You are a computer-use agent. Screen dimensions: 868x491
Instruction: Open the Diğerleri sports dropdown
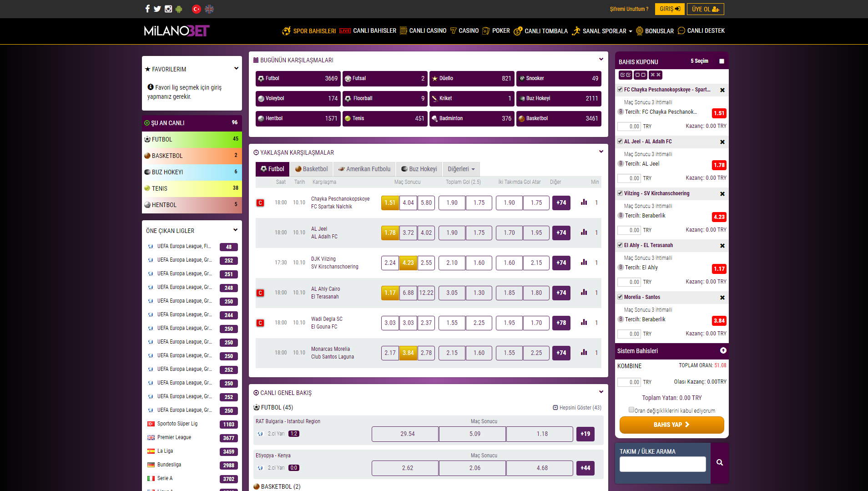pyautogui.click(x=461, y=169)
